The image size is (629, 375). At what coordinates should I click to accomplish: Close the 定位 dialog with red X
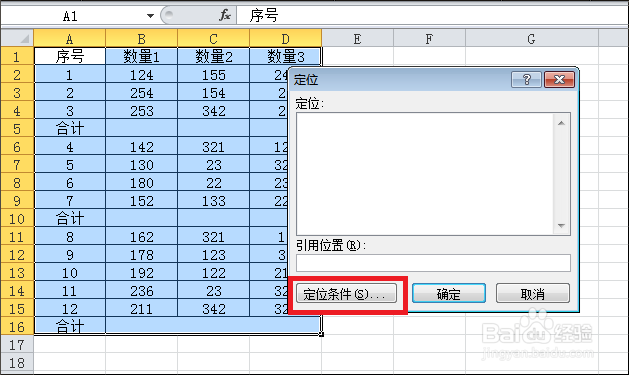[559, 79]
